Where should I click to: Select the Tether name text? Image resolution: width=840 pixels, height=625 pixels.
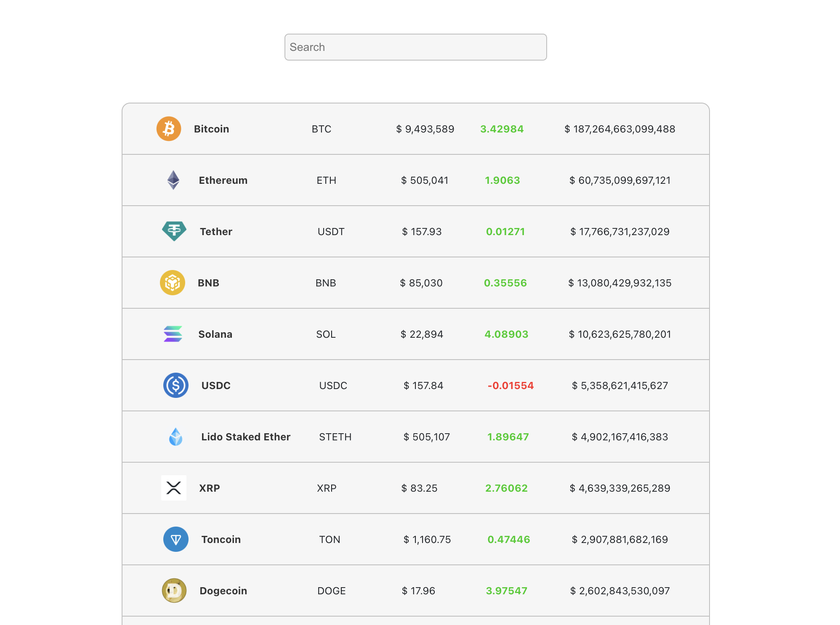216,232
